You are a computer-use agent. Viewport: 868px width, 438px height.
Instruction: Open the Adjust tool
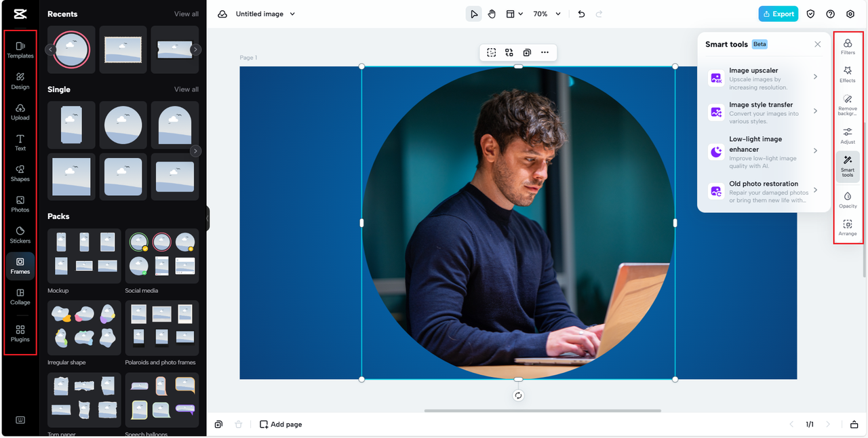(x=848, y=136)
